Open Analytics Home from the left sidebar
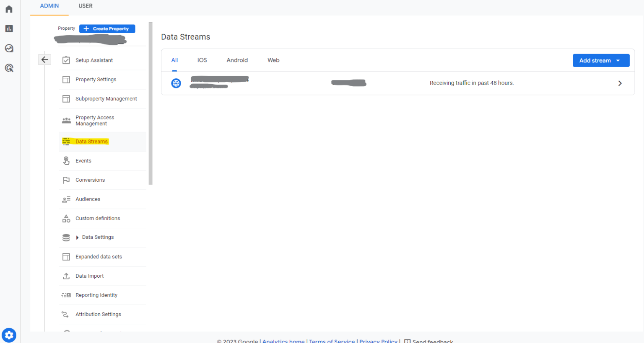Screen dimensions: 644x343 coord(9,9)
